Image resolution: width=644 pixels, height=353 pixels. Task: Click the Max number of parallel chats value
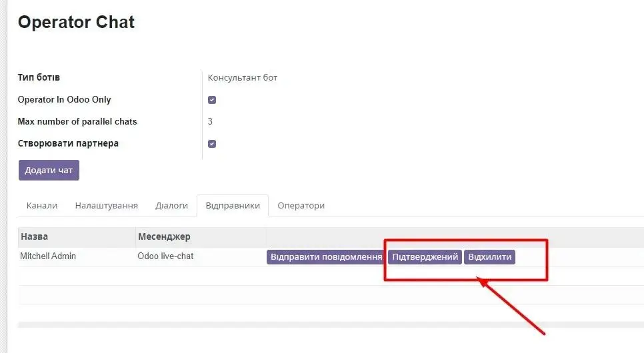[211, 122]
